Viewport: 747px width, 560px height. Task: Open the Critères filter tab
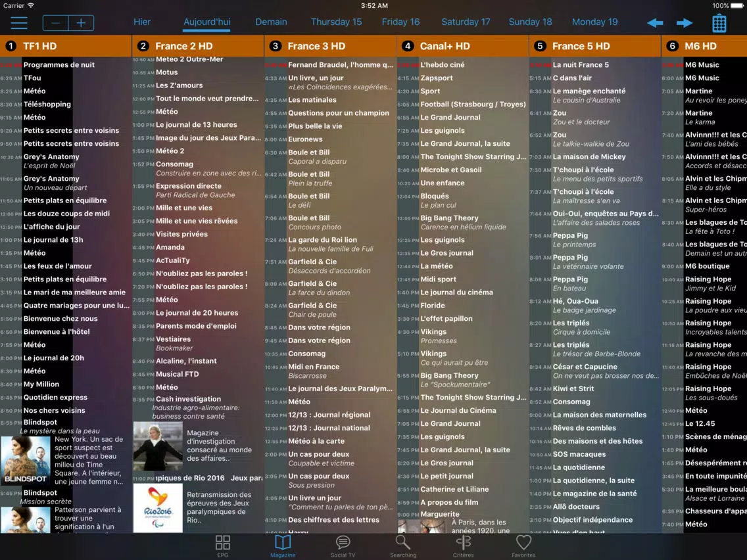(x=463, y=546)
